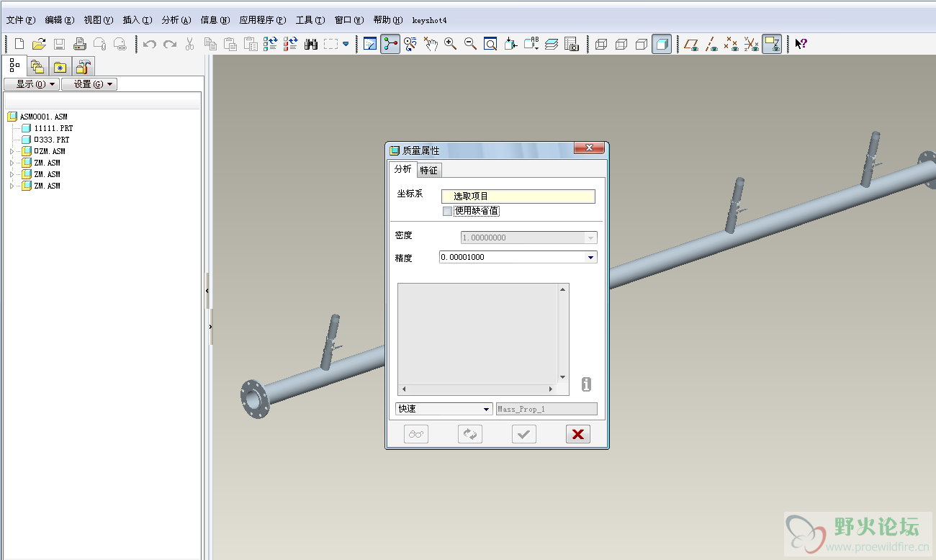Image resolution: width=936 pixels, height=560 pixels.
Task: Click the green checkmark accept button
Action: coord(524,434)
